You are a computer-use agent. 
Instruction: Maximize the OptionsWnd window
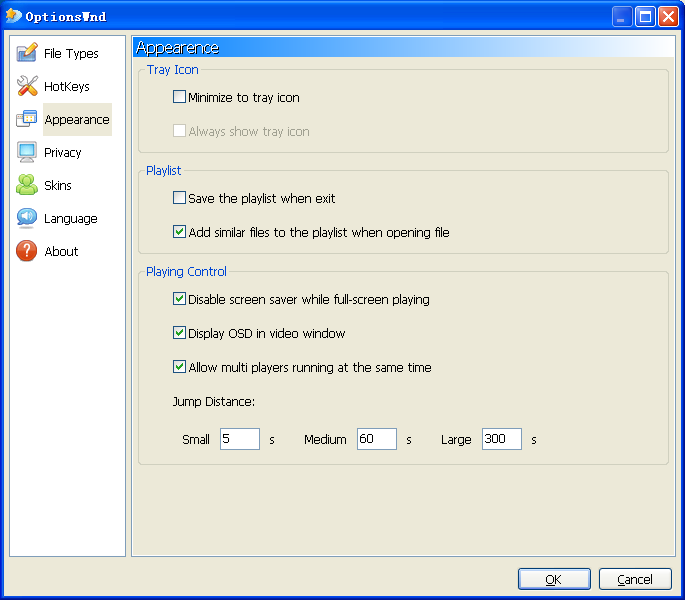[x=645, y=17]
